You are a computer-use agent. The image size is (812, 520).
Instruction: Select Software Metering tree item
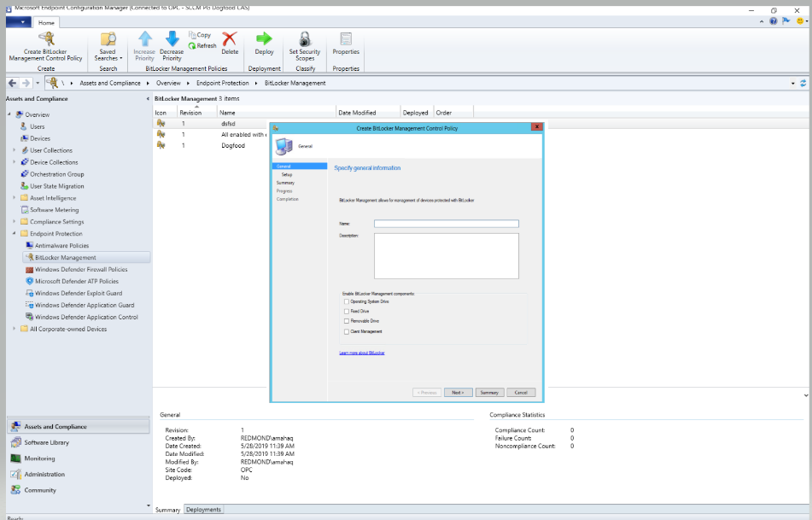[x=55, y=210]
